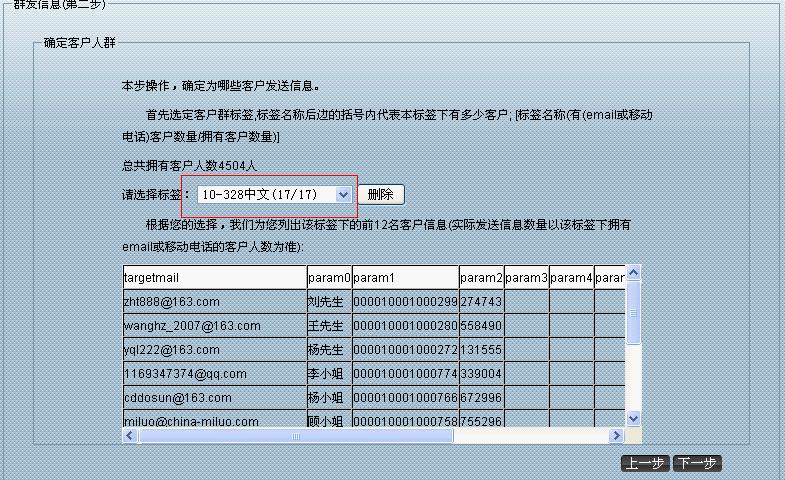
Task: Proceed with the 下一步 button
Action: (696, 463)
